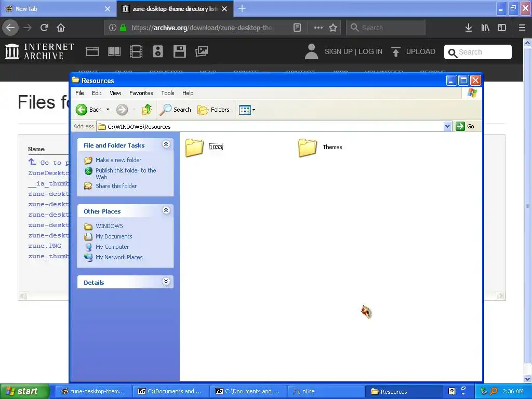Screen dimensions: 532x399
Task: Toggle Firefox sidebar icon
Action: point(502,28)
